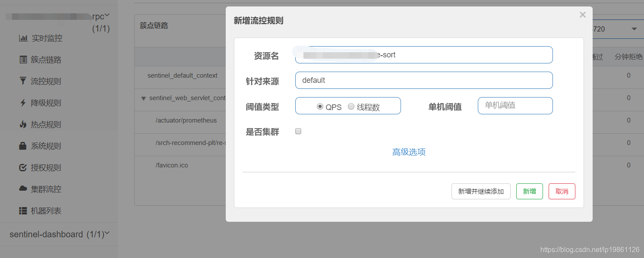This screenshot has height=258, width=644.
Task: Click the 授权规则 checkmark icon
Action: pos(23,167)
